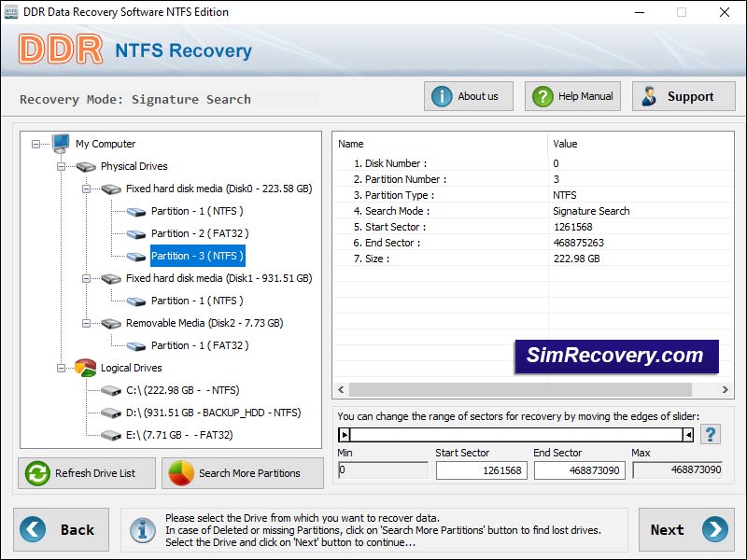Select C:\ (222.98 GB - NTFS) drive
The image size is (747, 560).
pos(182,390)
